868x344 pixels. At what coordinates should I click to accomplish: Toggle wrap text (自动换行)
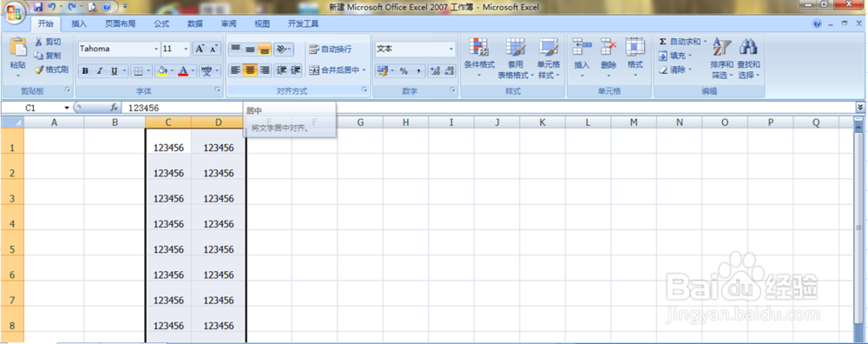(331, 50)
